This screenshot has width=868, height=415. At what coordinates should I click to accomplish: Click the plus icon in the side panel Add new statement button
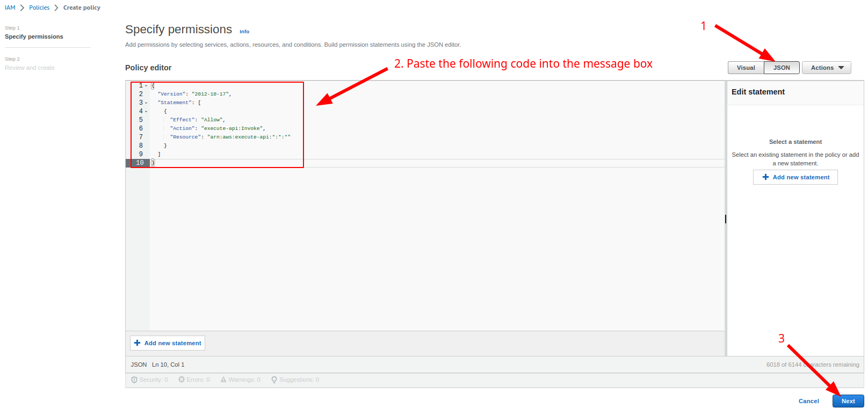coord(765,177)
